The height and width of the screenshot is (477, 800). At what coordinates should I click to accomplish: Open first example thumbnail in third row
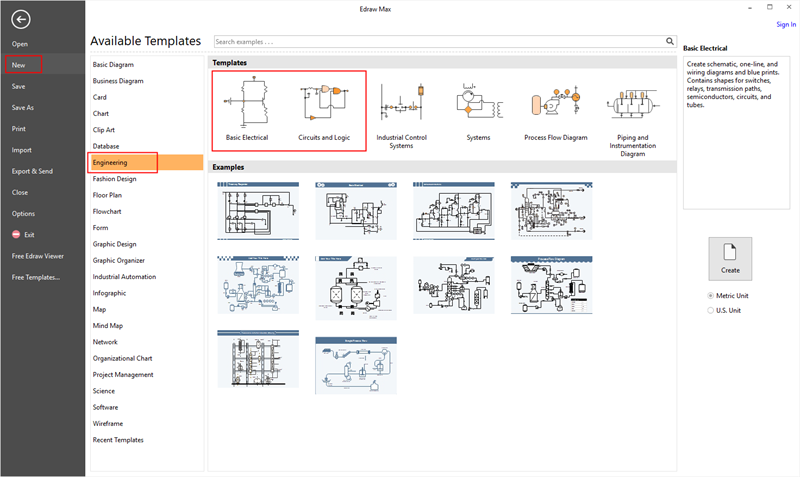258,359
